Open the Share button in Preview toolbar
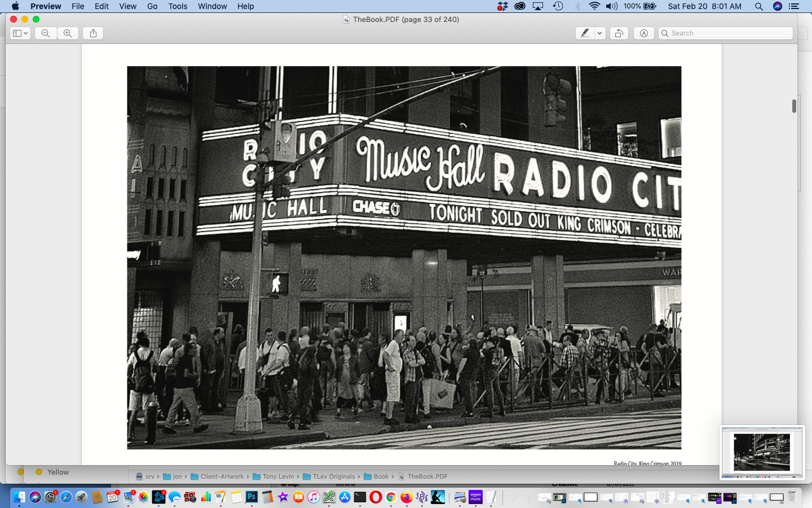This screenshot has height=508, width=812. point(93,33)
